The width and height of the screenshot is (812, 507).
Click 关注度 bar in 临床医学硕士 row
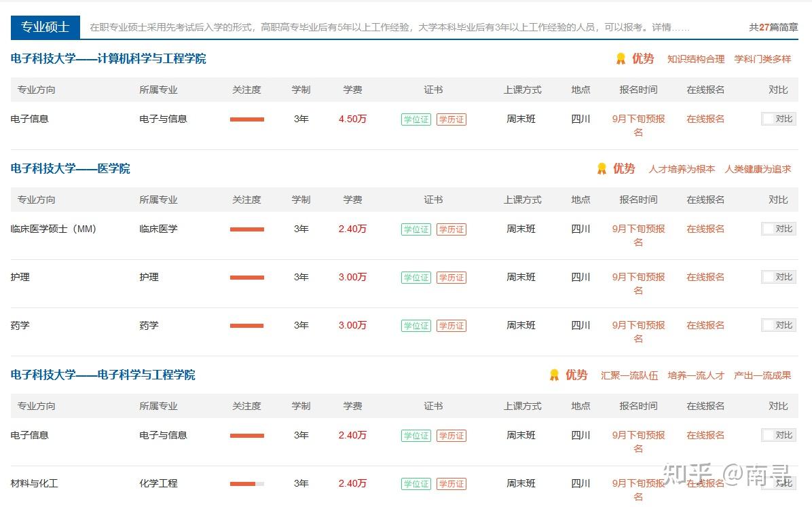[x=247, y=229]
